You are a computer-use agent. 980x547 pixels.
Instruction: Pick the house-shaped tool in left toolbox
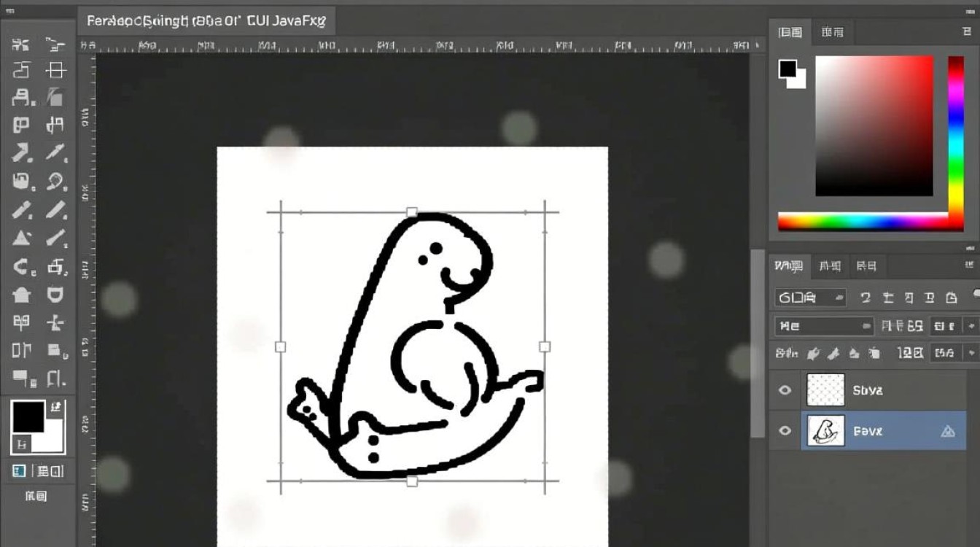click(21, 295)
